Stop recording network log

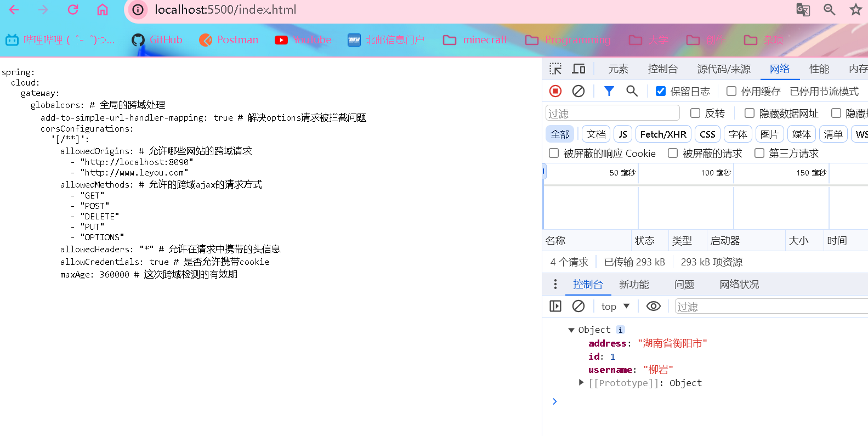[x=555, y=91]
